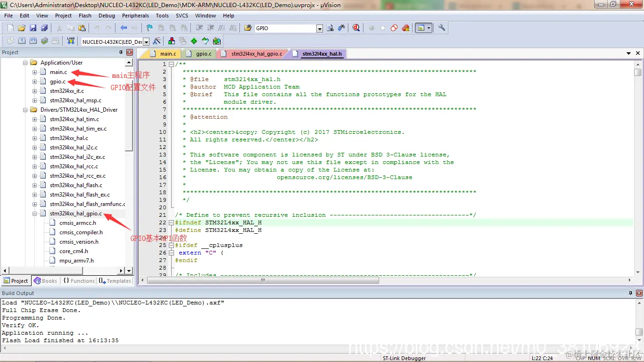Open the File menu

tap(8, 16)
